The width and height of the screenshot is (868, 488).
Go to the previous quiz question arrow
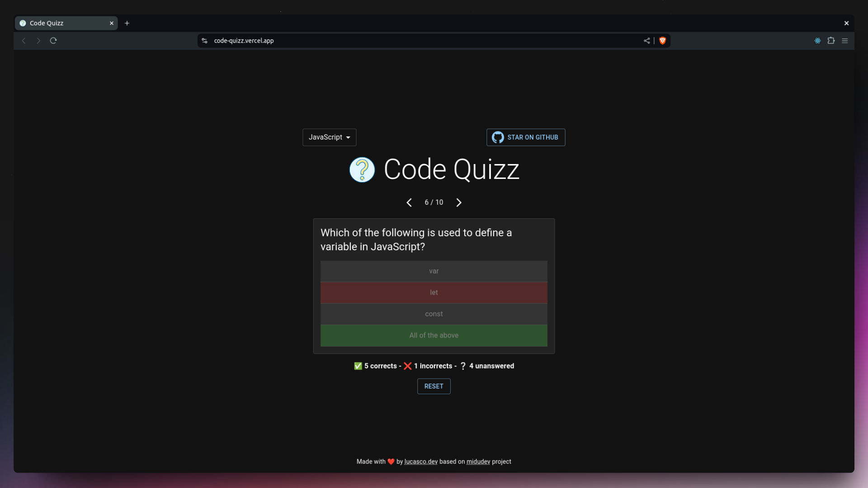tap(409, 202)
